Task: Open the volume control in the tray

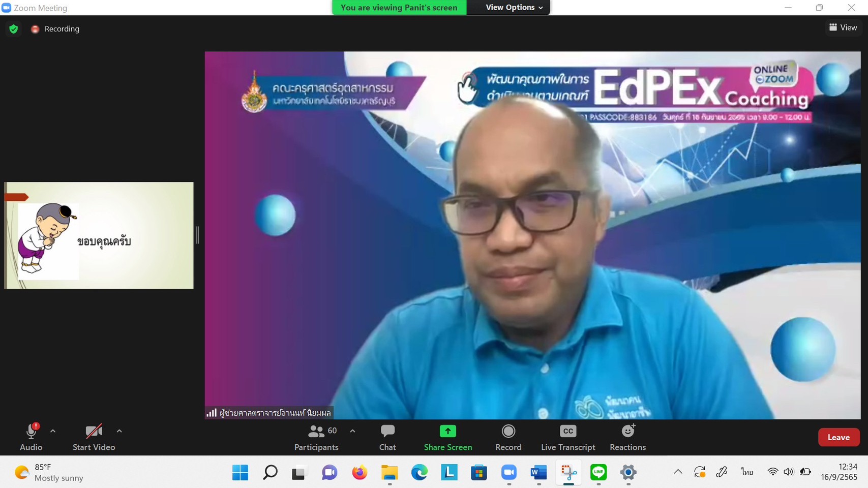Action: [789, 472]
